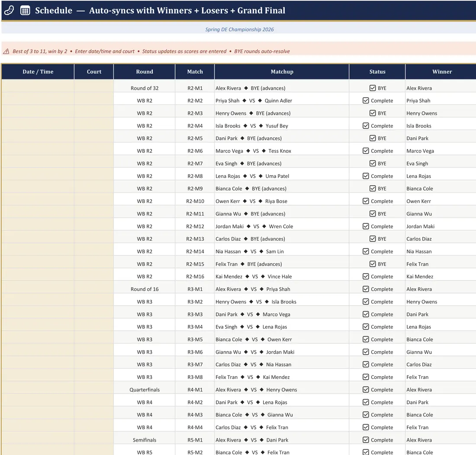The width and height of the screenshot is (476, 455).
Task: Select the Round column header
Action: [145, 72]
